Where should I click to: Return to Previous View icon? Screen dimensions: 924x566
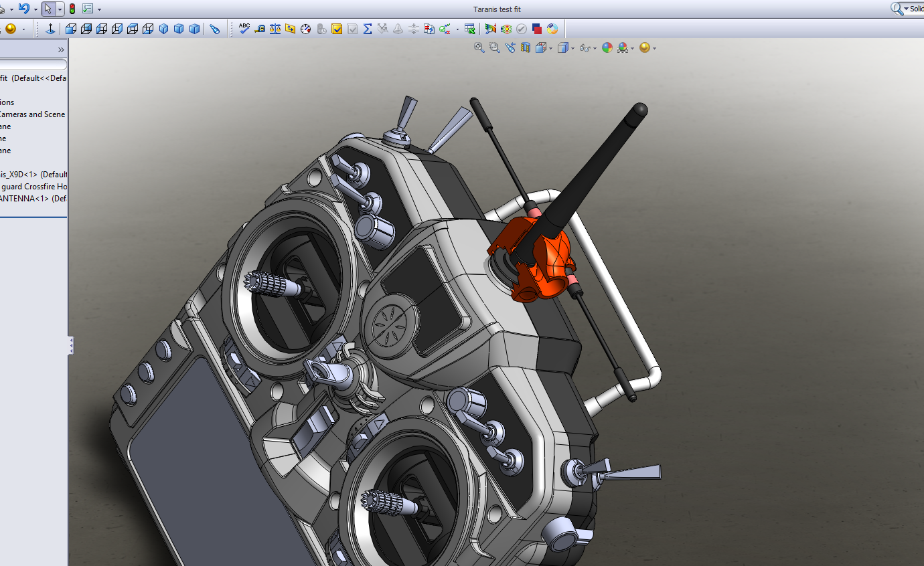(x=510, y=48)
